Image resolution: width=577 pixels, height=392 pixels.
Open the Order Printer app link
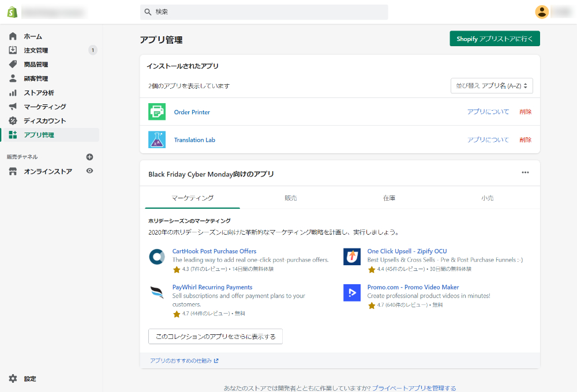[x=192, y=112]
